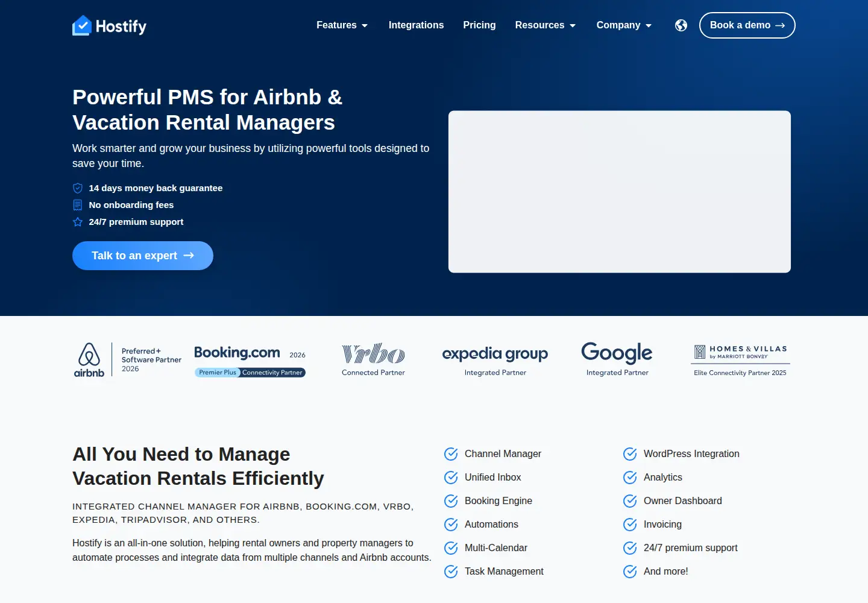
Task: Click the check icon next to Unified Inbox
Action: [x=451, y=478]
